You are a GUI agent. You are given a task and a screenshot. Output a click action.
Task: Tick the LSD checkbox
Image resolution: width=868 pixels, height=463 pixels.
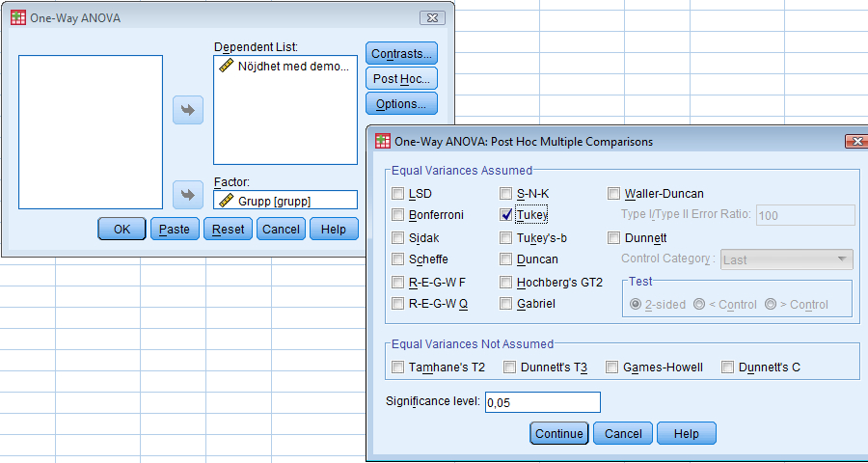398,193
